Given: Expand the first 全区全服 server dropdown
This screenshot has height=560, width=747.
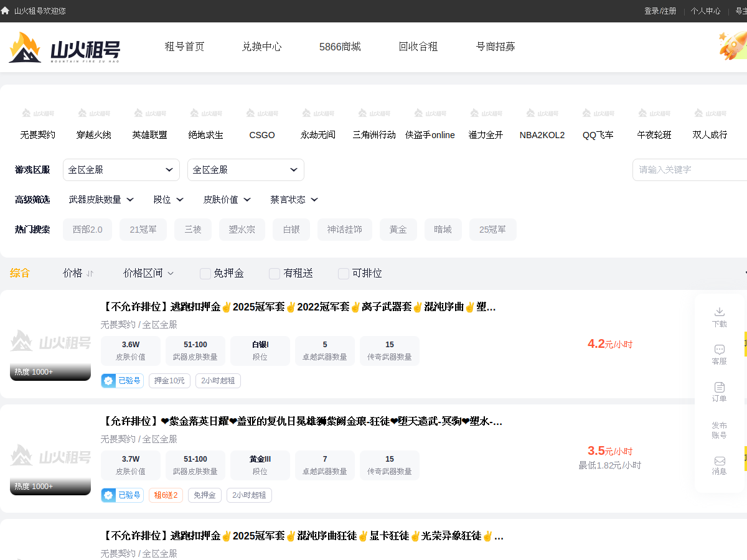Looking at the screenshot, I should [121, 170].
